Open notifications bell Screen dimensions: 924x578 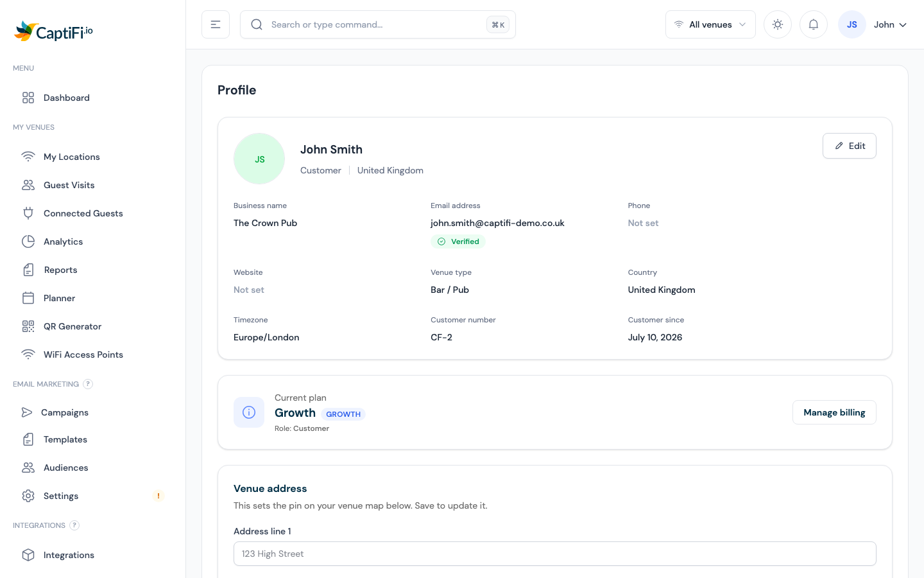pos(814,24)
